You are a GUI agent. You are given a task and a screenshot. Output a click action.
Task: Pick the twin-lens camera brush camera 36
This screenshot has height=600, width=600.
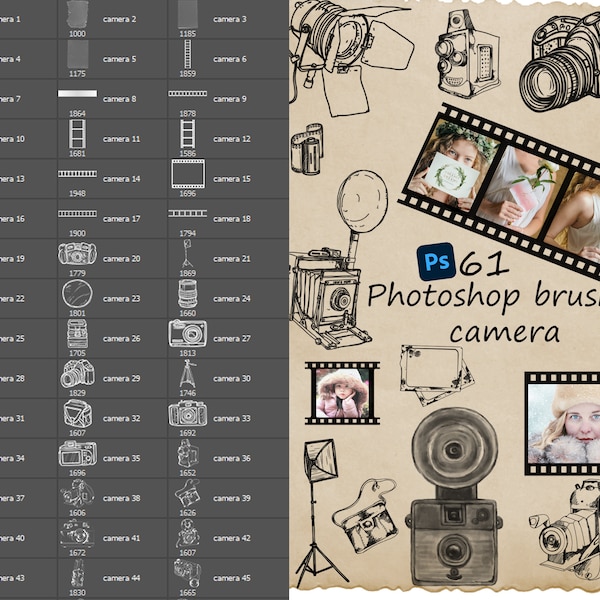pyautogui.click(x=228, y=458)
